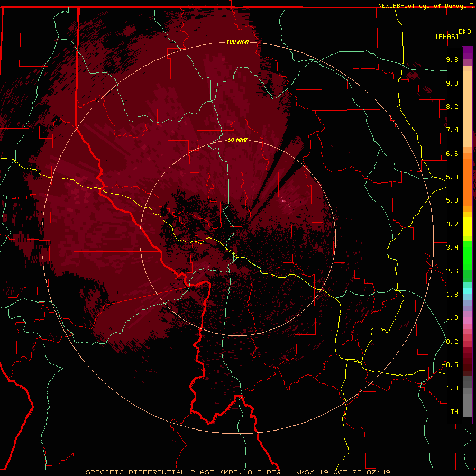Click the [PHAS] units label
476x476 pixels.
pos(447,36)
